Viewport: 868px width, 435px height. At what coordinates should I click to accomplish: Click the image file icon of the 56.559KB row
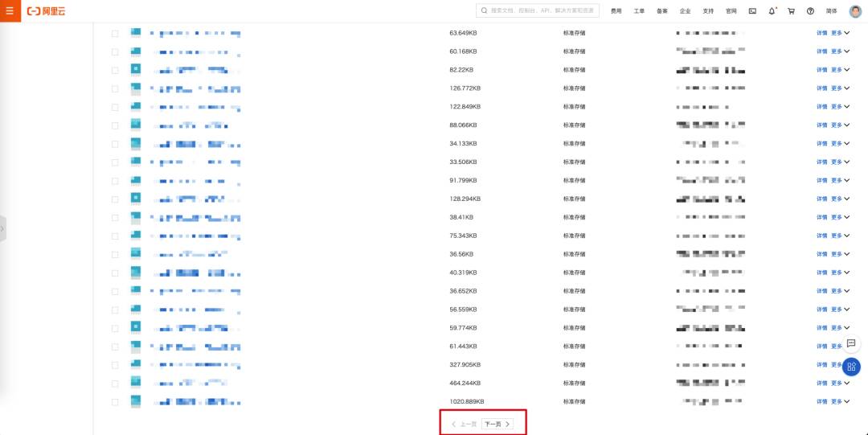coord(136,310)
